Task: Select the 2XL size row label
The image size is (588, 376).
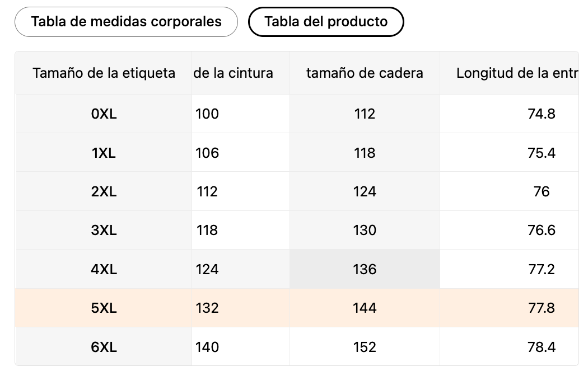Action: pyautogui.click(x=104, y=191)
